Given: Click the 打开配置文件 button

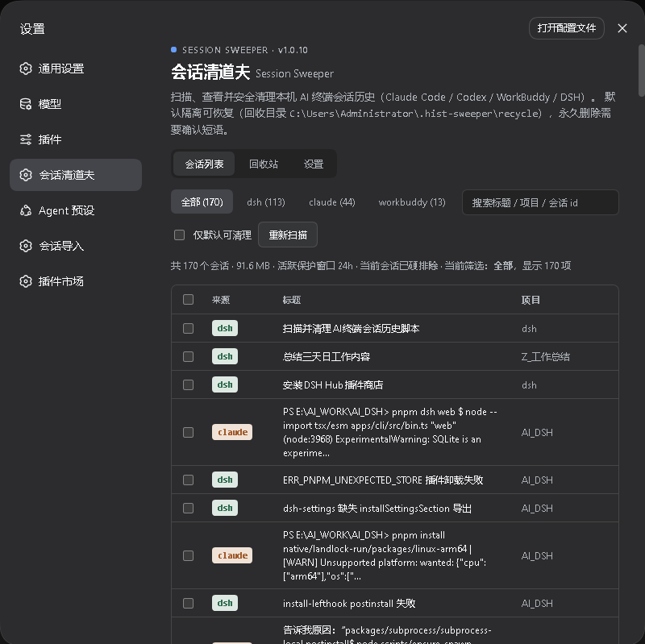Looking at the screenshot, I should point(567,28).
